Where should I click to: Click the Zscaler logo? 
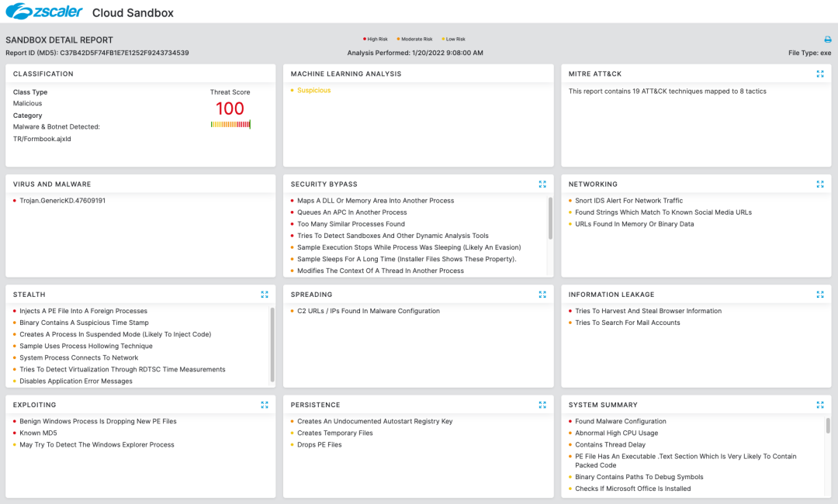(x=43, y=12)
